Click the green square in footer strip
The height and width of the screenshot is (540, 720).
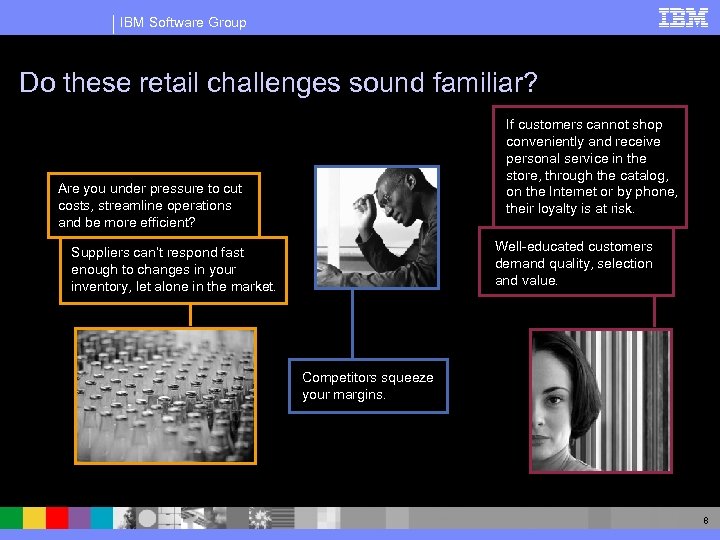tap(11, 518)
